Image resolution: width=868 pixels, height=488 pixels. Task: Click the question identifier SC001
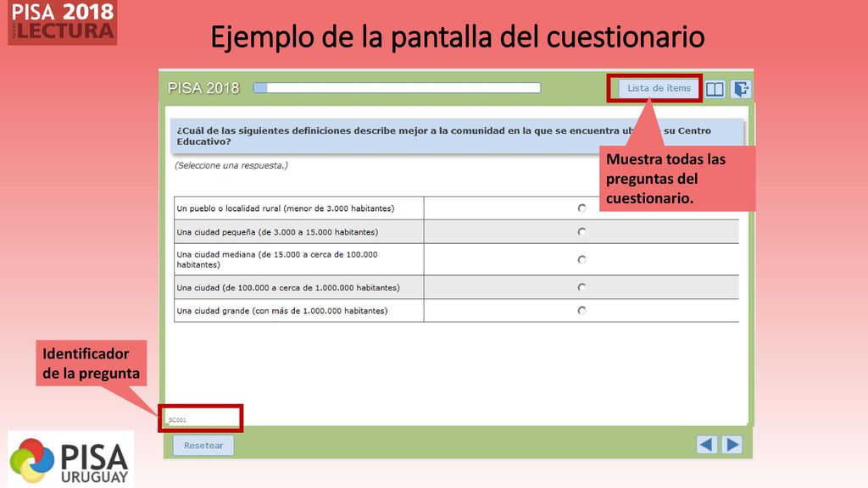click(x=177, y=420)
